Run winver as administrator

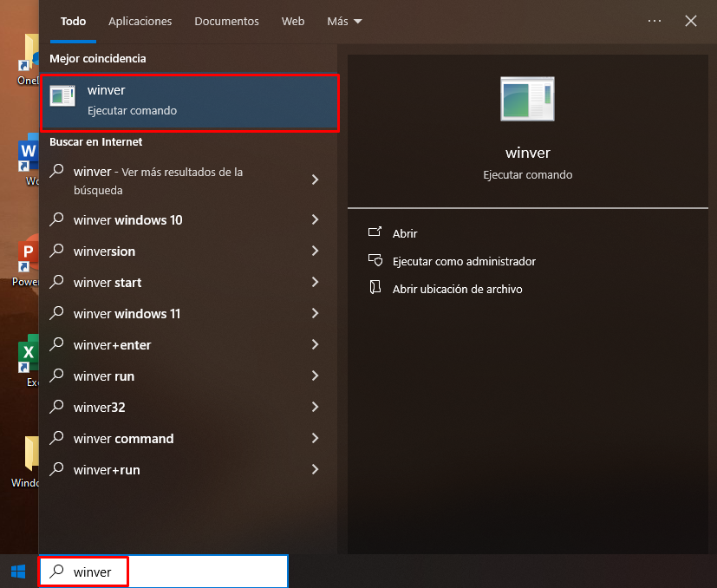click(x=464, y=261)
